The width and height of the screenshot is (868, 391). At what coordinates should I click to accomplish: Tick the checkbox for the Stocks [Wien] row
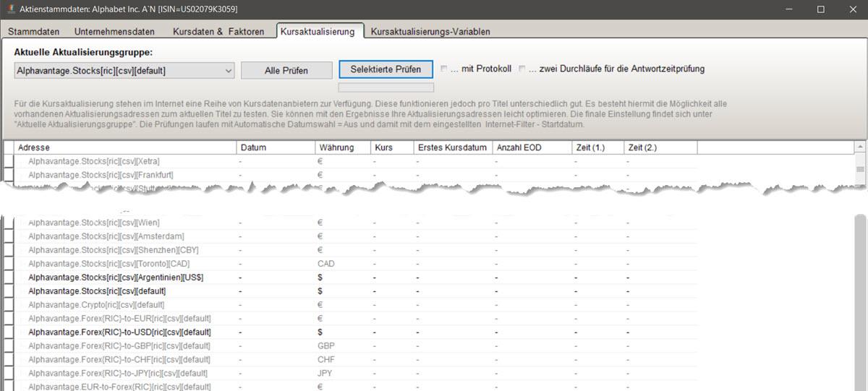click(x=9, y=223)
